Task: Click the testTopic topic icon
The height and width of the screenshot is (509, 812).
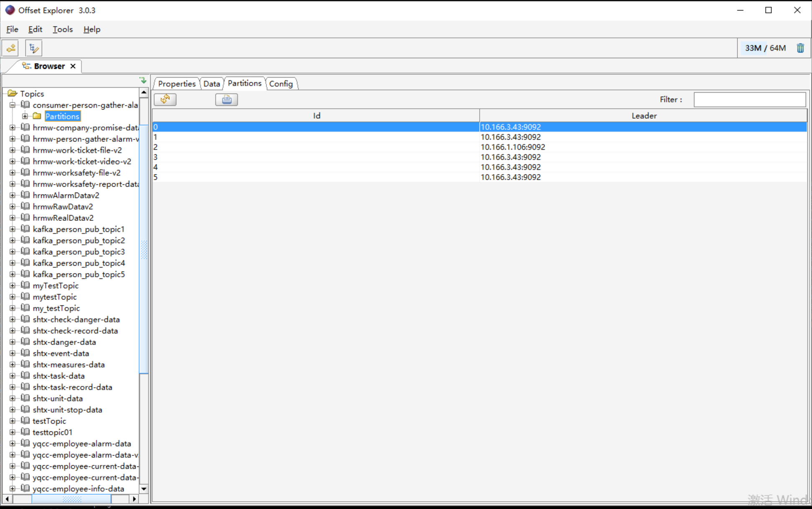Action: (x=26, y=421)
